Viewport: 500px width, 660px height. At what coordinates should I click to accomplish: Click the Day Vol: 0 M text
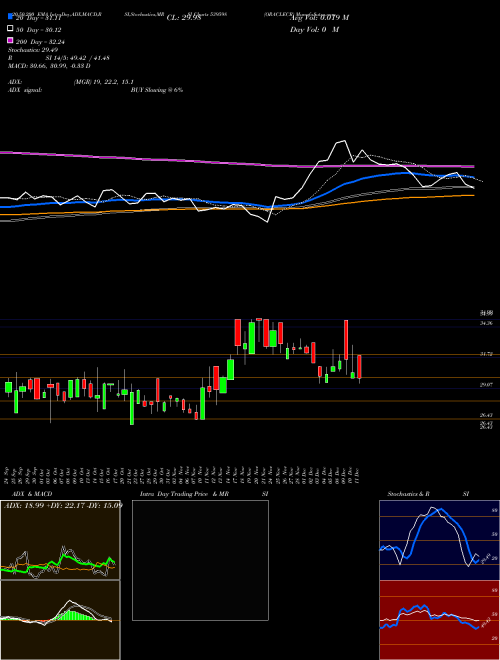[314, 29]
